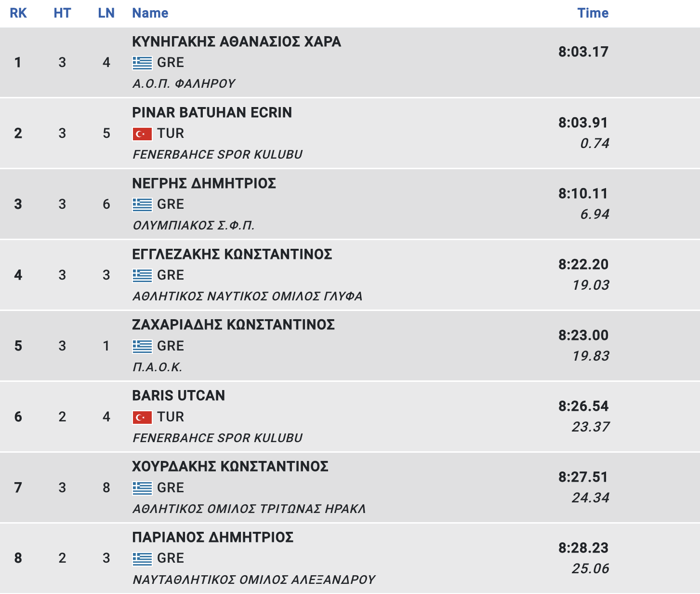Click the Greek flag under ΖΑΧΑΡΙΑΔΗΣ ΚΩΝΣΤΑΝΤΙΝΟΣ

click(142, 346)
